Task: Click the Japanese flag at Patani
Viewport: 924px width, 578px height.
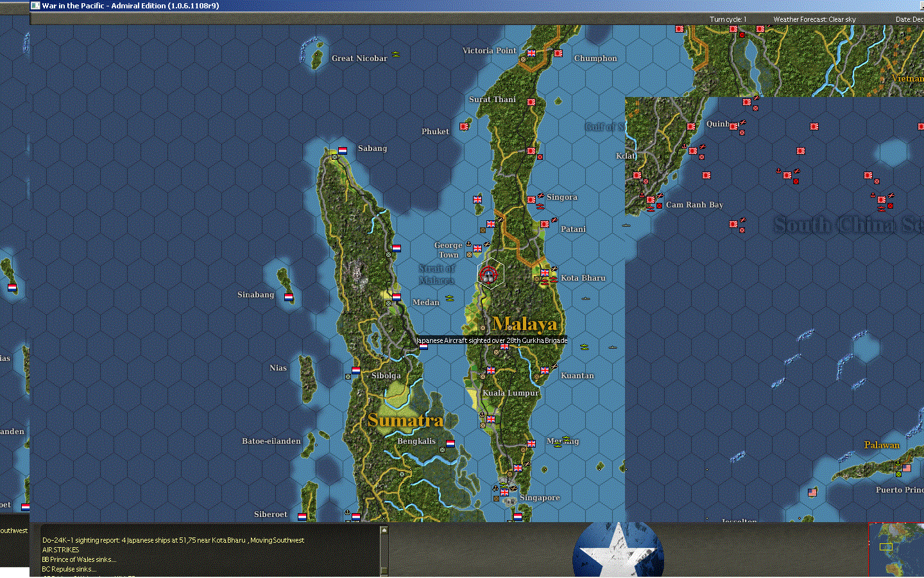Action: click(x=545, y=224)
